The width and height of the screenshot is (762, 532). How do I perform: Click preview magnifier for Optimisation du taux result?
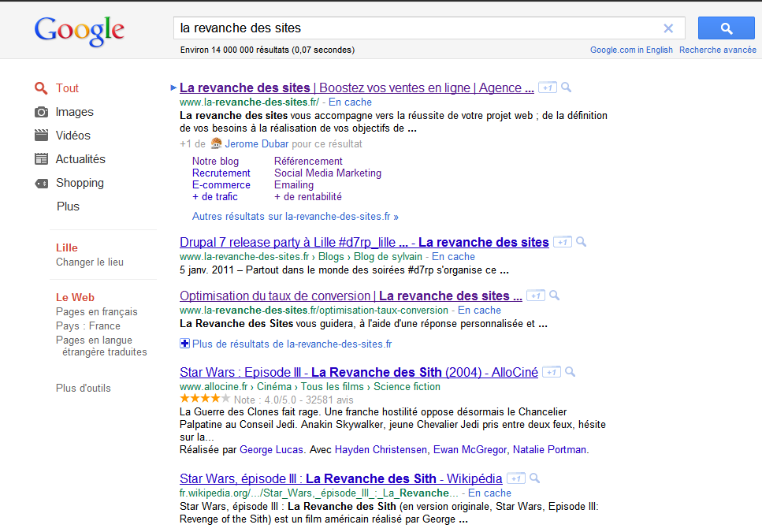point(555,296)
